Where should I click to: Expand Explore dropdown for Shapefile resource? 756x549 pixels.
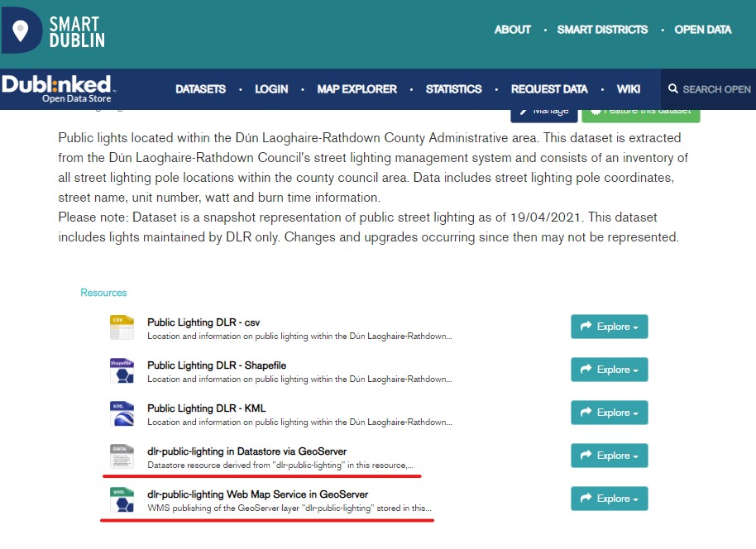click(x=609, y=370)
